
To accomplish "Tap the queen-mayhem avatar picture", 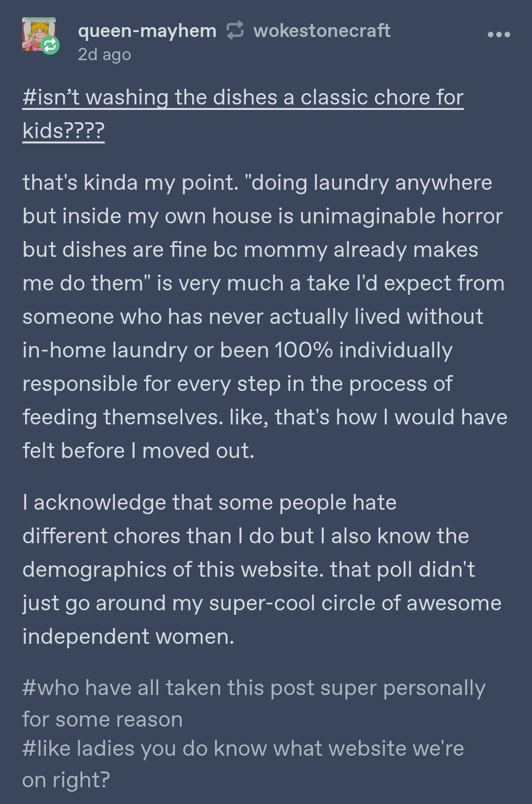I will tap(39, 34).
